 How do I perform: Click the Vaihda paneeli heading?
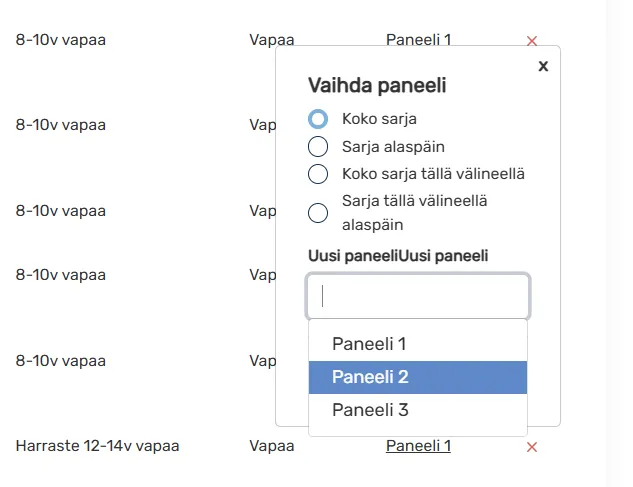click(x=377, y=86)
